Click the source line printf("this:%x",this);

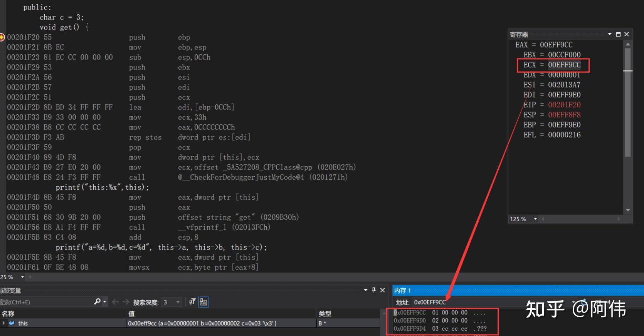102,187
